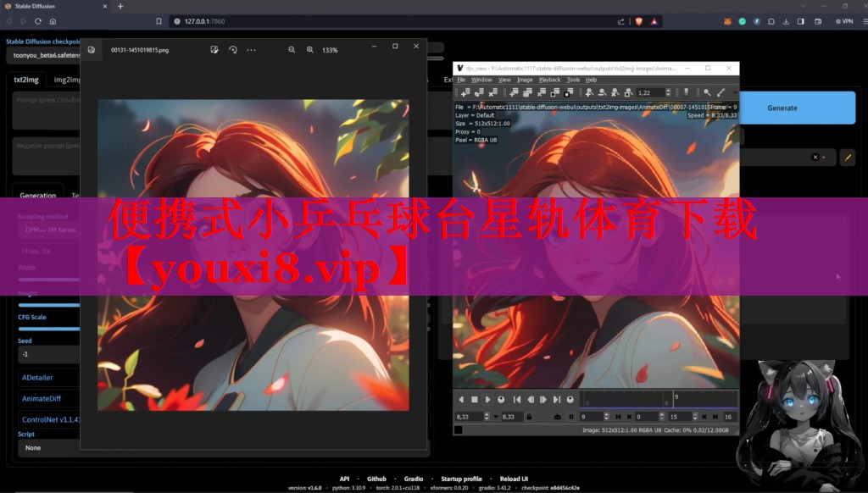Viewport: 868px width, 493px height.
Task: Click the bookmark icon left of the address
Action: 159,21
